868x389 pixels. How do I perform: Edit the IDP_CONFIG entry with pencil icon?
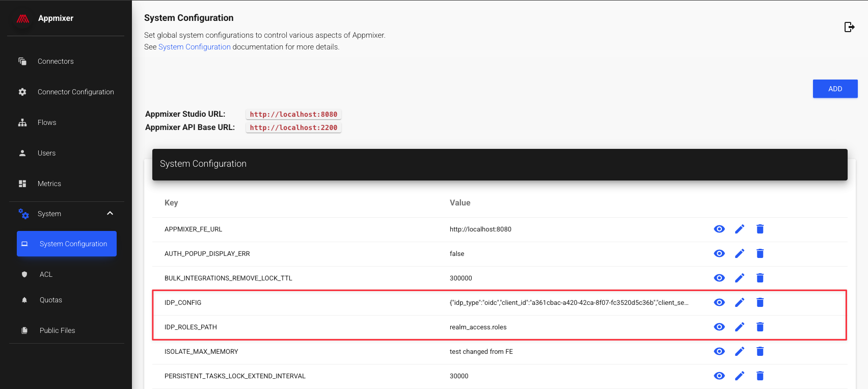coord(740,302)
